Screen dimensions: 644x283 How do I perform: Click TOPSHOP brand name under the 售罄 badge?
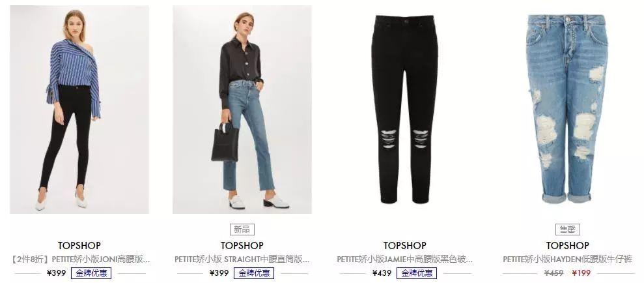point(568,246)
